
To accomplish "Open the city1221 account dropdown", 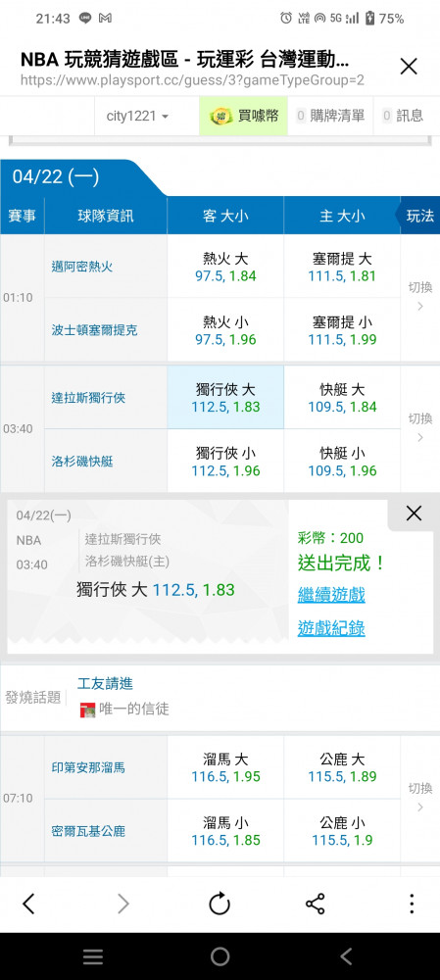I will tap(137, 116).
